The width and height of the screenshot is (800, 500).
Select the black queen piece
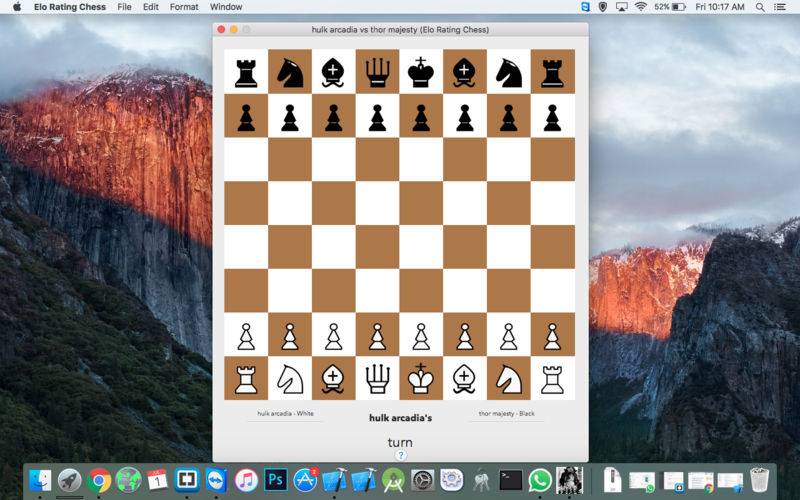tap(377, 72)
